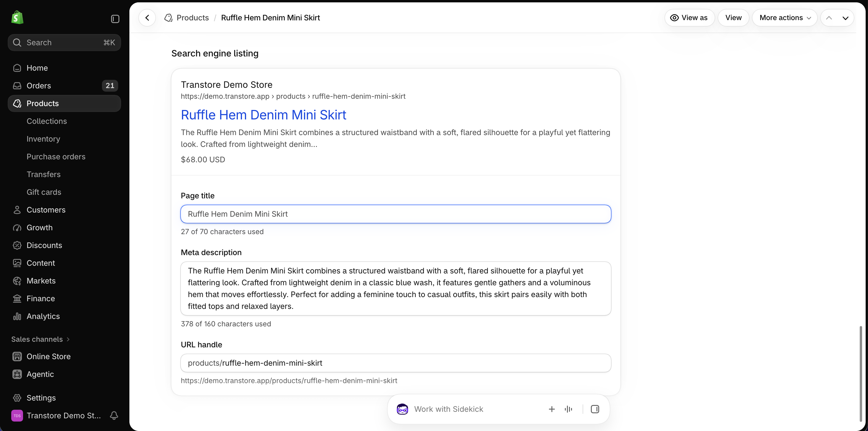This screenshot has width=868, height=431.
Task: Open Purchase orders submenu item
Action: coord(56,156)
